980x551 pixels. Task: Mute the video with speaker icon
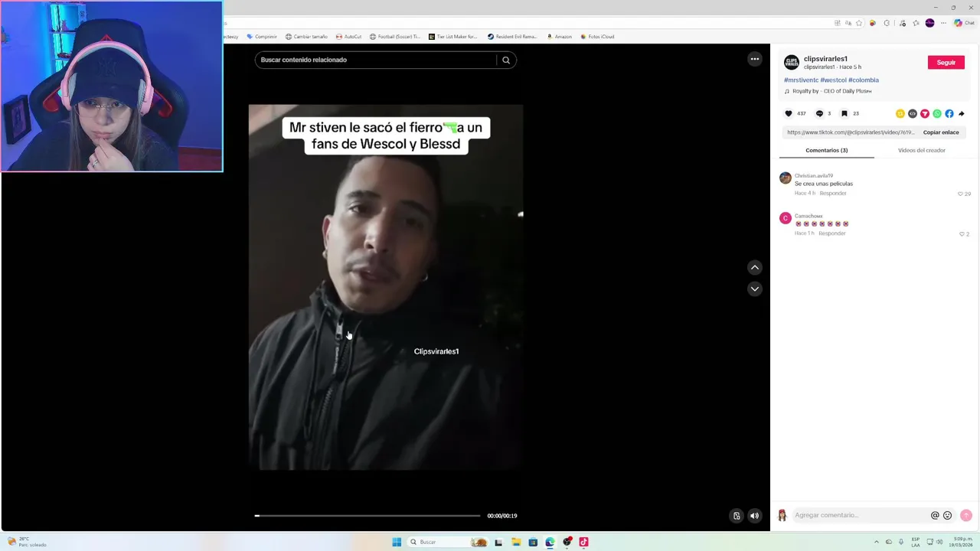754,516
